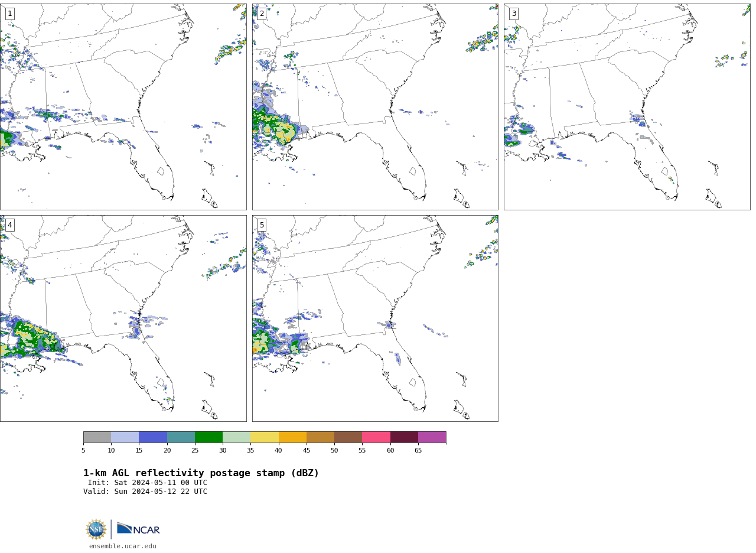The width and height of the screenshot is (756, 553).
Task: Open ensemble member 3 reflectivity map
Action: pyautogui.click(x=627, y=107)
